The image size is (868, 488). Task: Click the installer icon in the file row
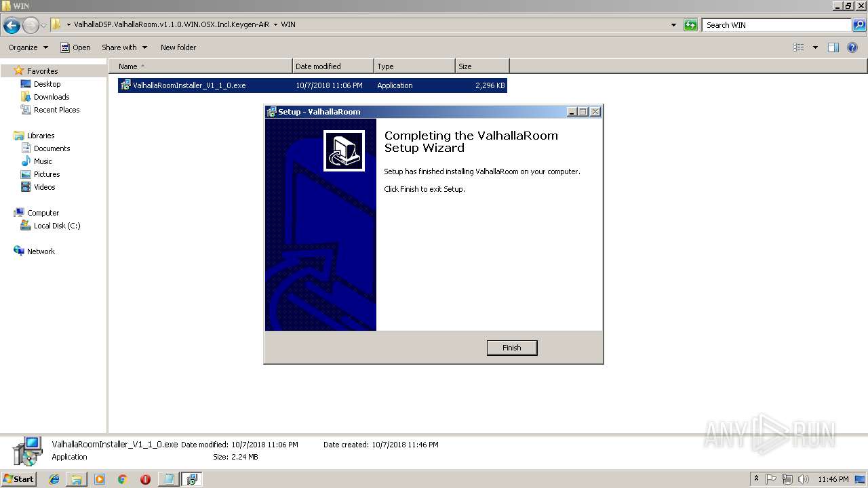pyautogui.click(x=125, y=85)
